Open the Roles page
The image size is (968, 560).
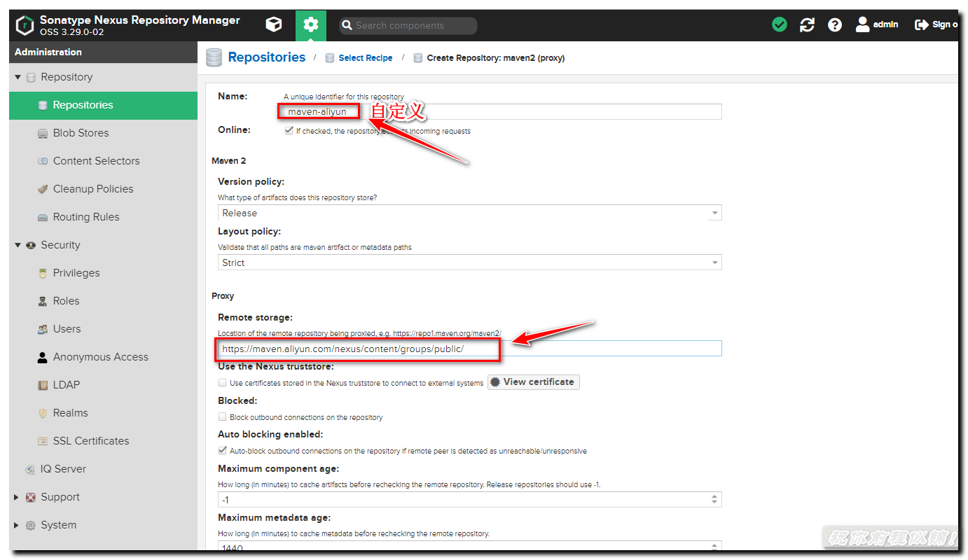tap(103, 301)
